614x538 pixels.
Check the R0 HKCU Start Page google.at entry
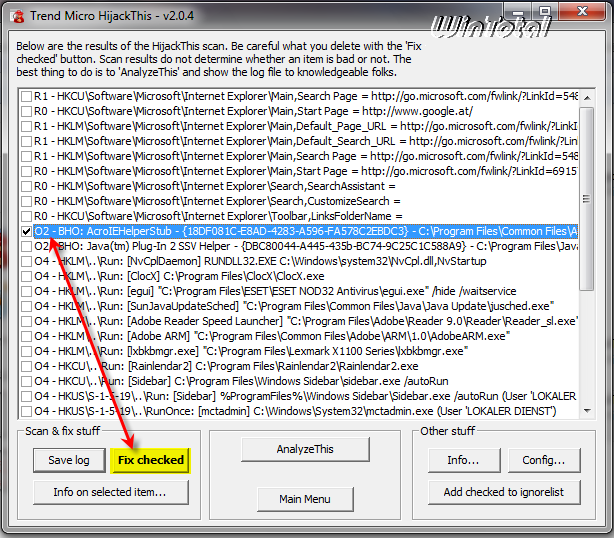tap(26, 111)
